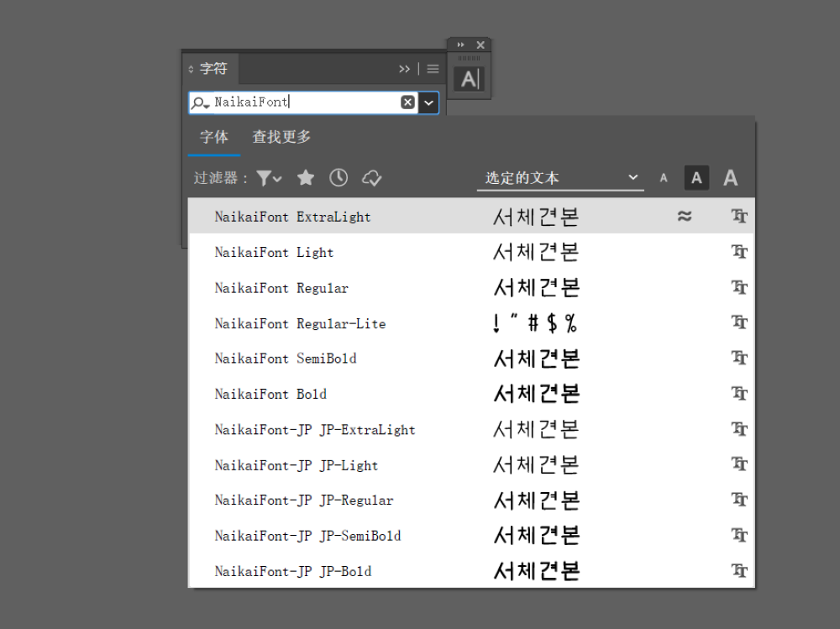Show fonts similar to NaikaiFont ExtraLight
Image resolution: width=840 pixels, height=629 pixels.
pyautogui.click(x=685, y=216)
